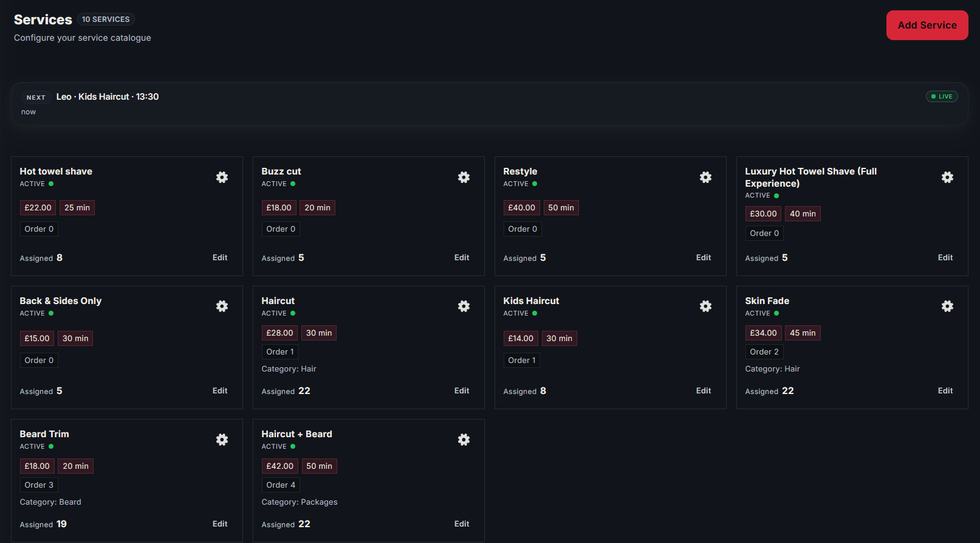Image resolution: width=980 pixels, height=543 pixels.
Task: Edit the Kids Haircut service
Action: (704, 391)
